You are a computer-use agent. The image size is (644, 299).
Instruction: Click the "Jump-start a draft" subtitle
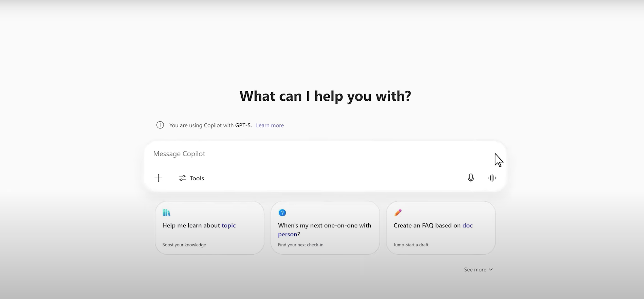pyautogui.click(x=411, y=245)
